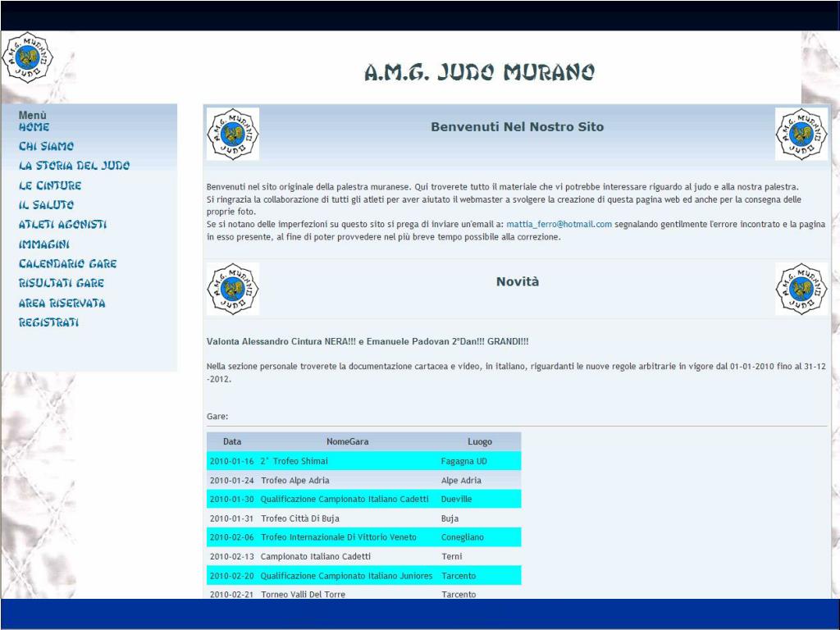This screenshot has width=840, height=630.
Task: Open the IMMAGINI gallery link
Action: click(x=44, y=244)
